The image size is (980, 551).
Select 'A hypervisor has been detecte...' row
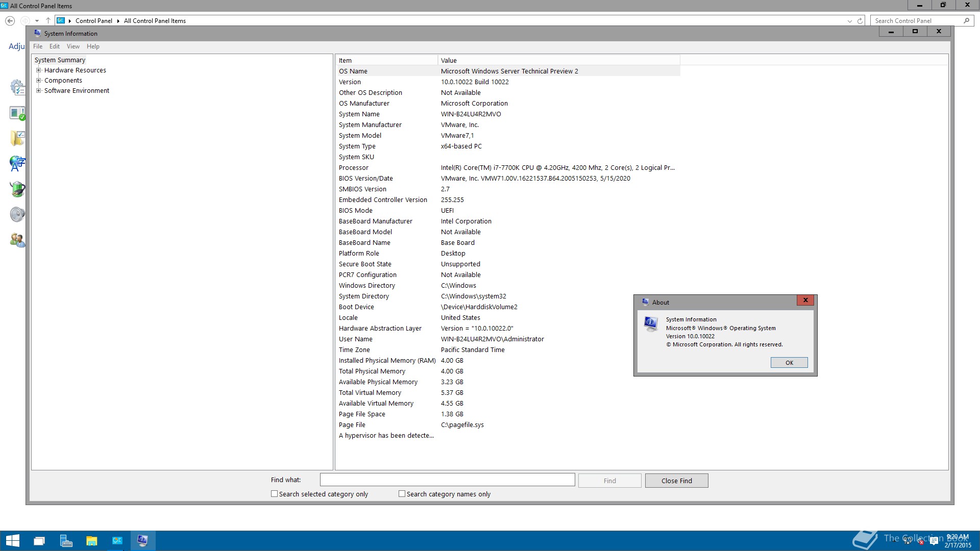click(x=508, y=436)
